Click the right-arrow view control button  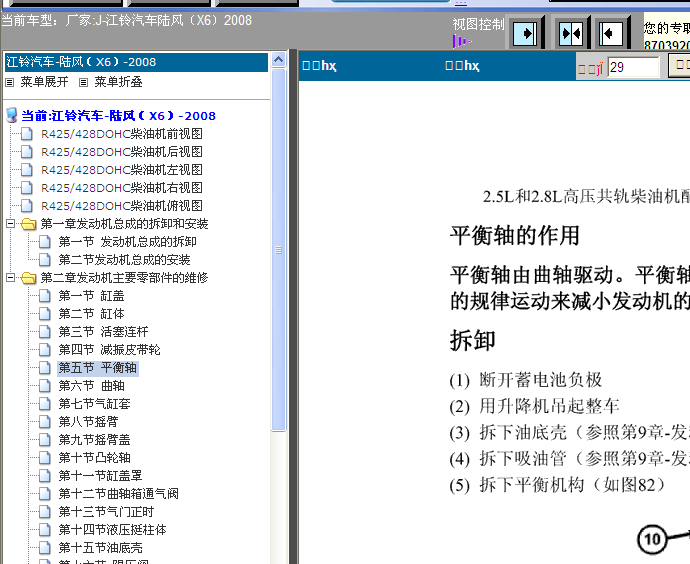point(525,33)
